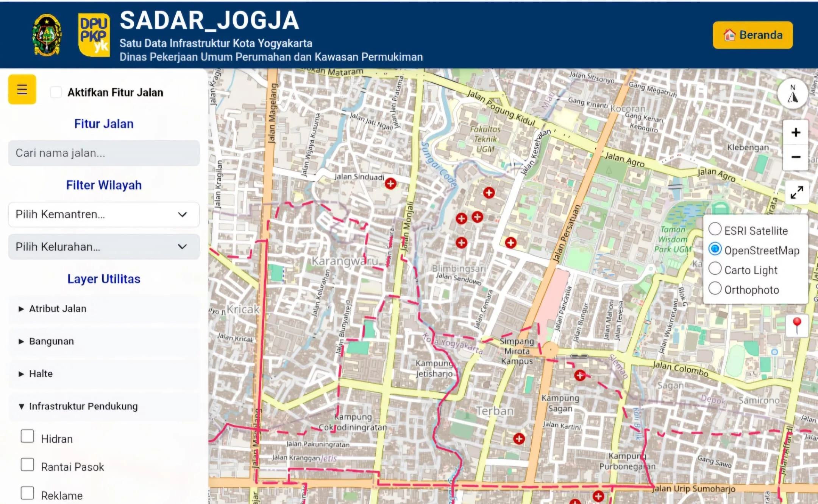Click the red hospital marker near Jalan Sinduadi

(x=390, y=184)
